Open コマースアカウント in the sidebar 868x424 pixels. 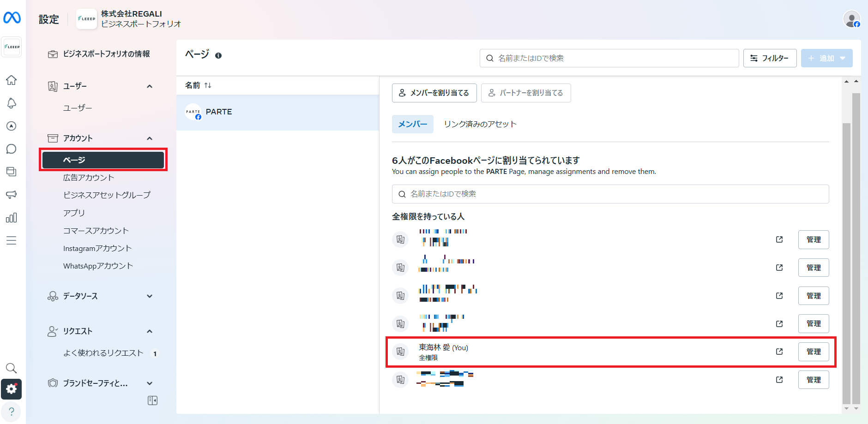96,231
